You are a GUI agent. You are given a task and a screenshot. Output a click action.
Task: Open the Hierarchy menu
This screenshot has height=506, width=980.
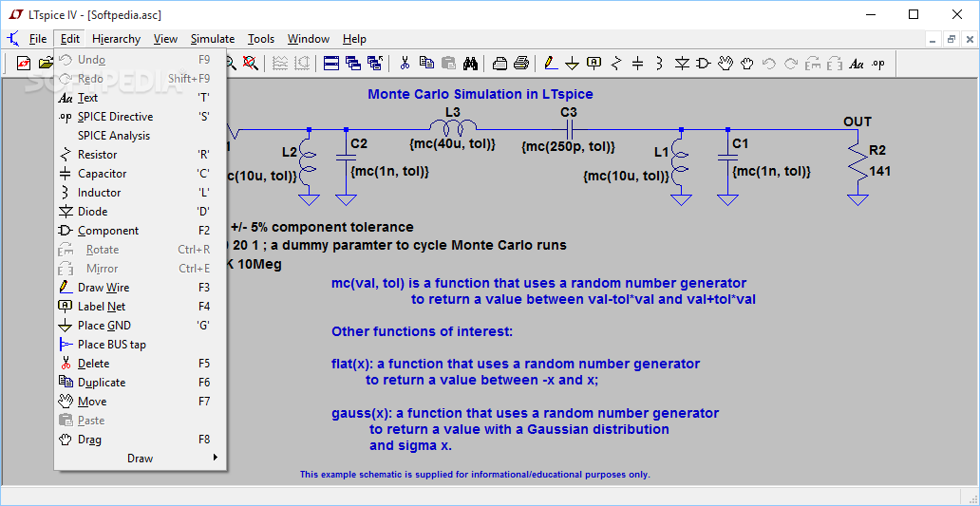[x=116, y=39]
